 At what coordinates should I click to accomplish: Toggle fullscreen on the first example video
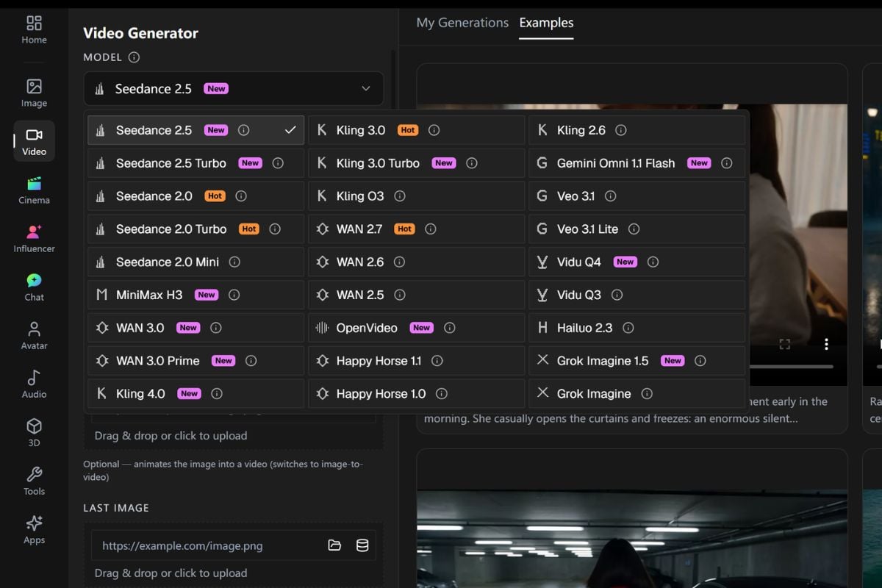[x=785, y=344]
